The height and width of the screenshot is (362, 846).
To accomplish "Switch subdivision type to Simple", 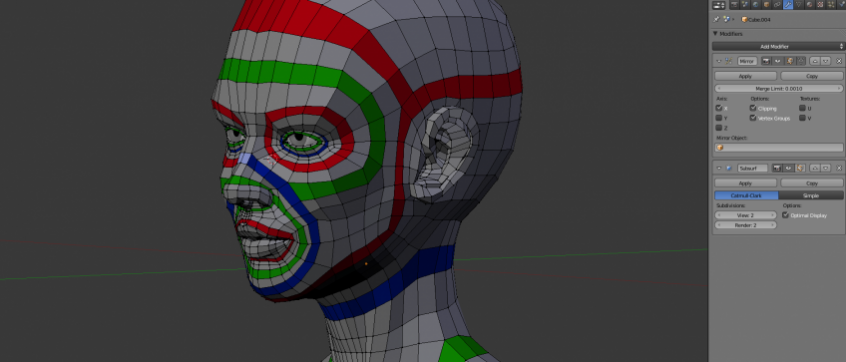I will (811, 195).
